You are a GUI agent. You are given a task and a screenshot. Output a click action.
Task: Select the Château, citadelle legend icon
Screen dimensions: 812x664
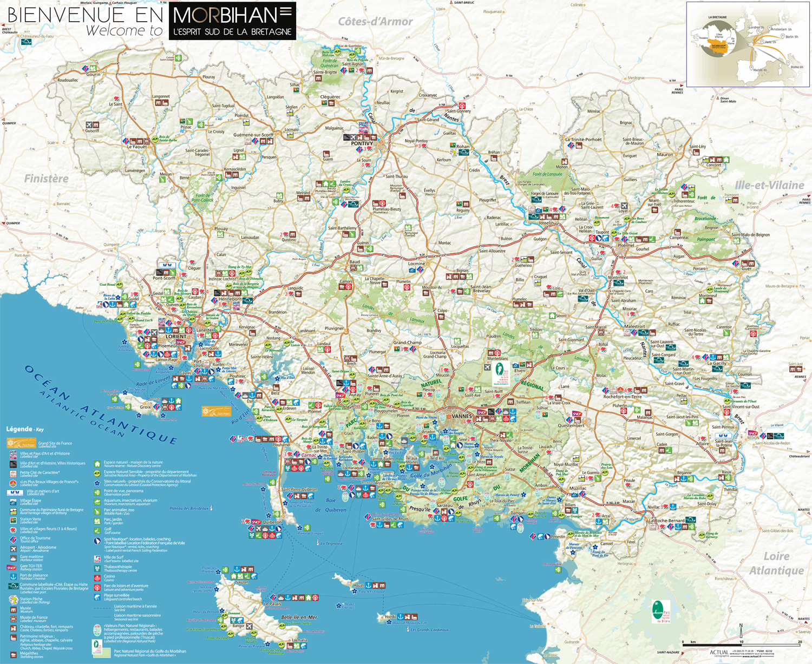(14, 627)
